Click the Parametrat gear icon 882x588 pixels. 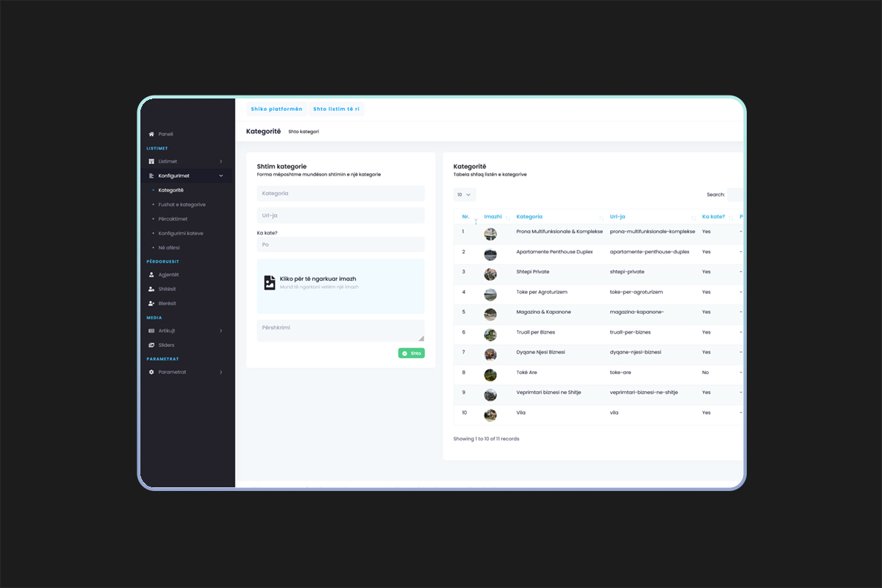(x=151, y=373)
